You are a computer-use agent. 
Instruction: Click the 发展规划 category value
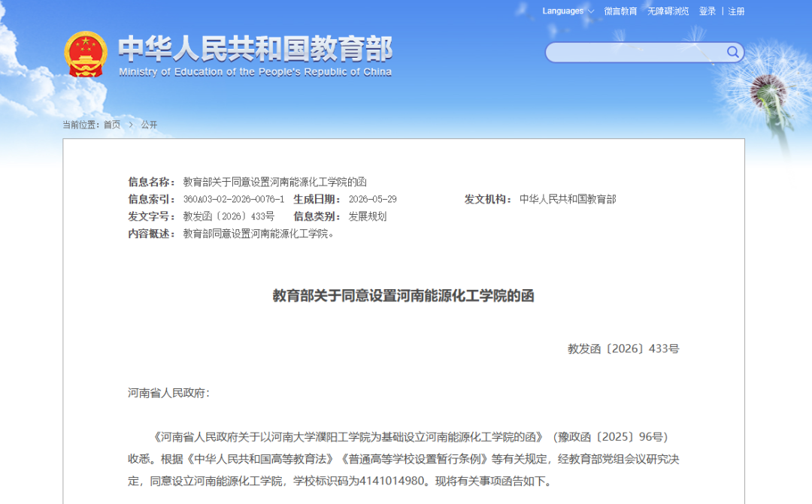click(368, 216)
